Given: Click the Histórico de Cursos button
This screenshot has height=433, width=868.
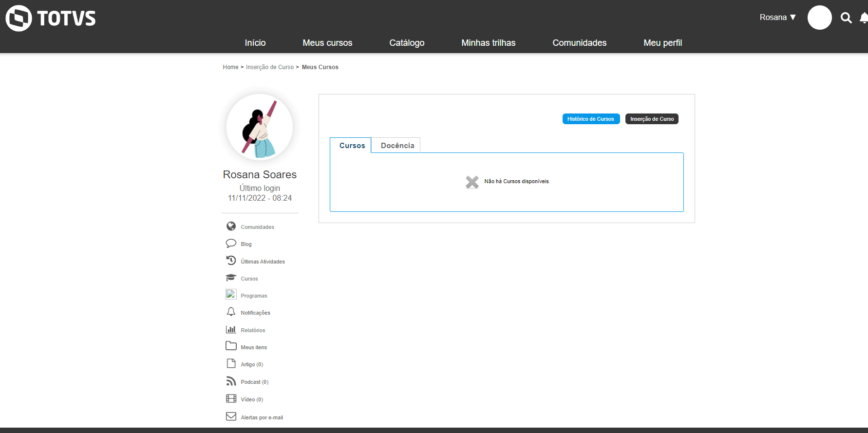Looking at the screenshot, I should point(591,119).
